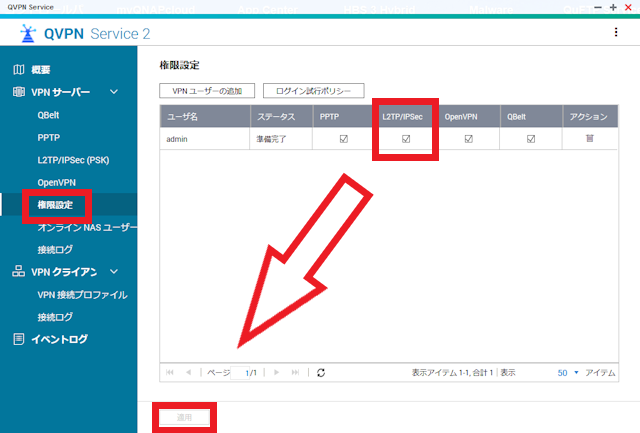640x433 pixels.
Task: Click the 準備完了 status cell
Action: pyautogui.click(x=281, y=139)
